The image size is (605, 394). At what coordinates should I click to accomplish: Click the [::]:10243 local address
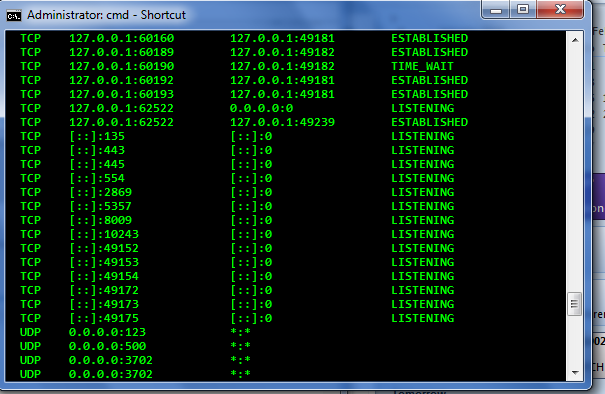tap(104, 234)
